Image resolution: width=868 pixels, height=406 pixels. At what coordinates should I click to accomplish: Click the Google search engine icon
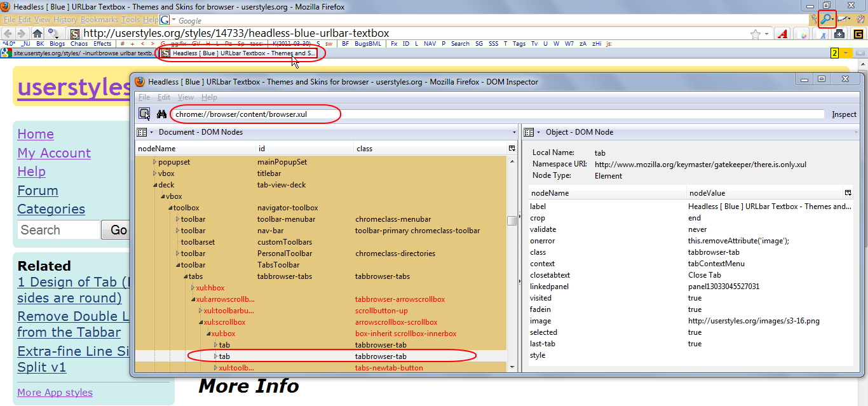pos(165,20)
